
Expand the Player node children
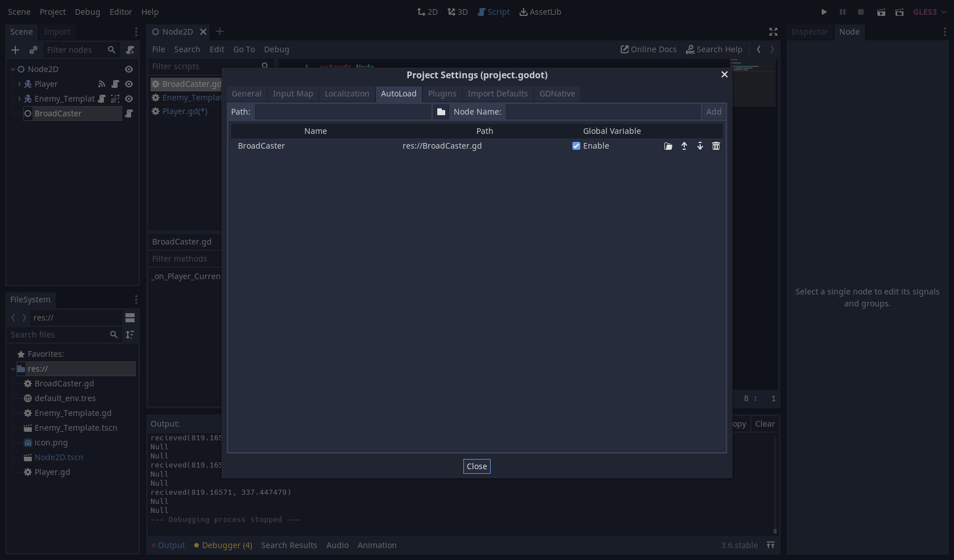click(x=20, y=84)
